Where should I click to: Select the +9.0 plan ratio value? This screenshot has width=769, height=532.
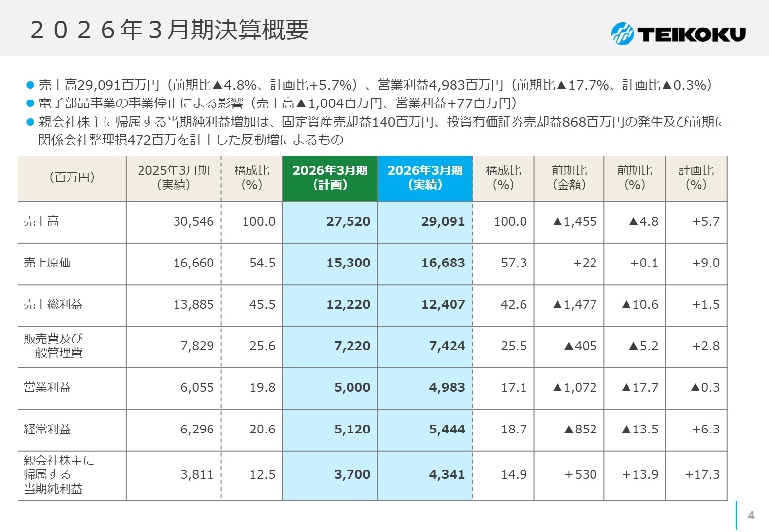point(705,263)
